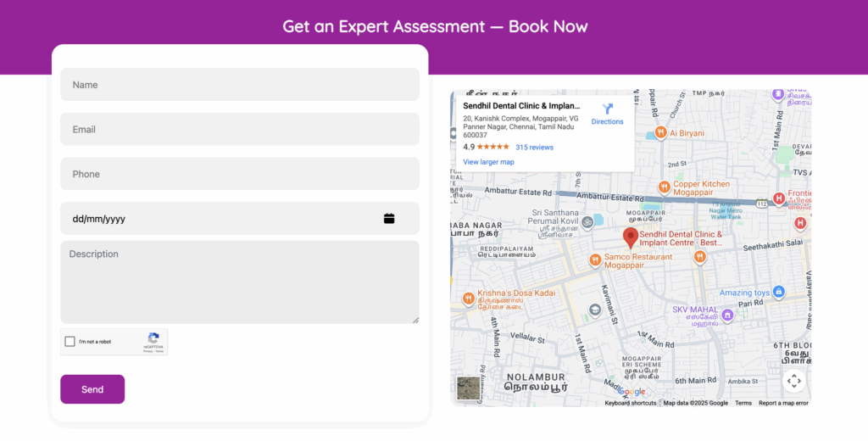Switch to satellite view thumbnail
The height and width of the screenshot is (441, 868).
(468, 388)
